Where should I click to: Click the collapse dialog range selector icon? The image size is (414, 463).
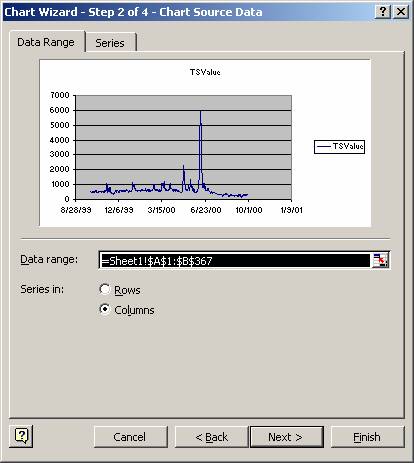(380, 260)
